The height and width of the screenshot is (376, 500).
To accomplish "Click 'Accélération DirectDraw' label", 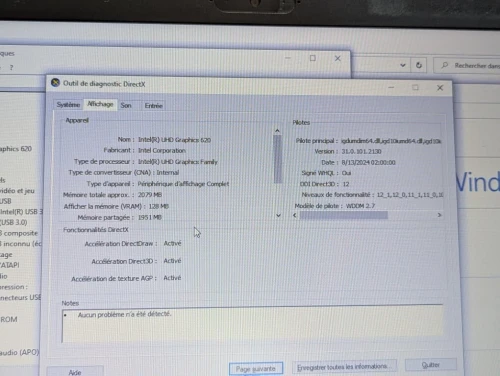I will (120, 244).
